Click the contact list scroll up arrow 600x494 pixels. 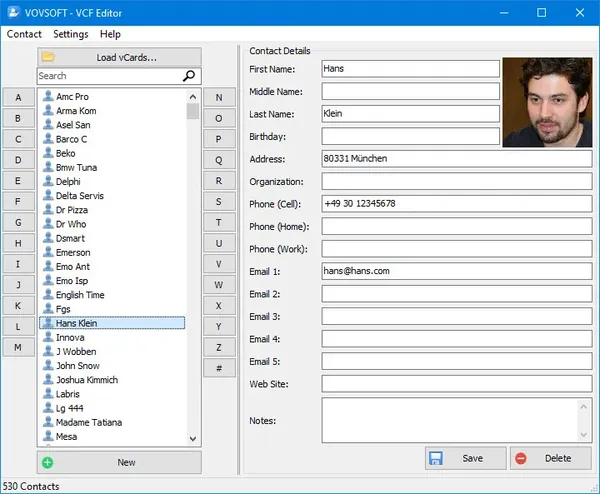pos(193,97)
